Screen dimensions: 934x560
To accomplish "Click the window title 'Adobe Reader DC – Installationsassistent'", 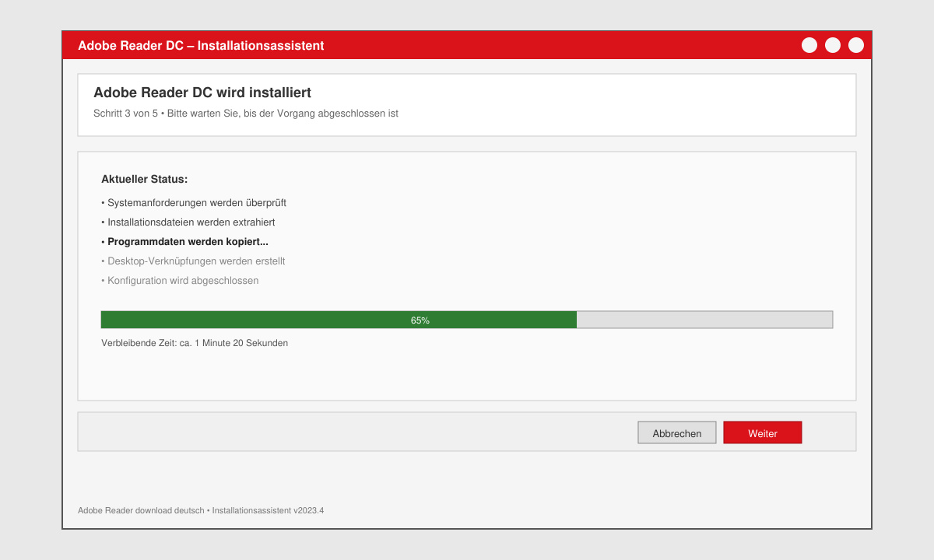I will [x=201, y=46].
